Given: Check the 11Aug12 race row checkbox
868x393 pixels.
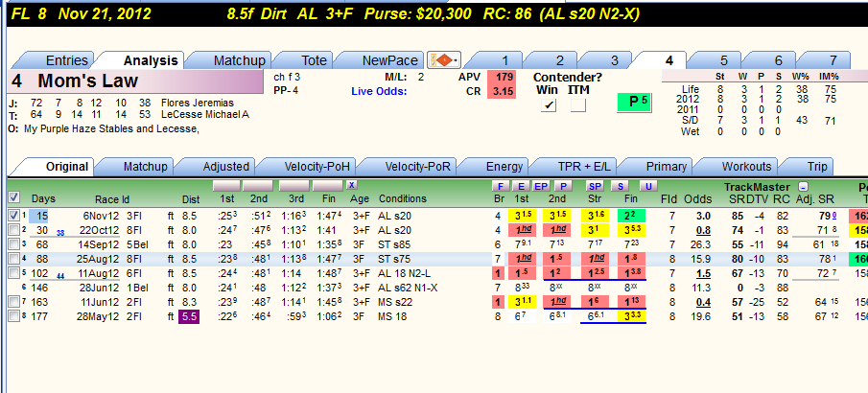Looking at the screenshot, I should click(x=14, y=273).
